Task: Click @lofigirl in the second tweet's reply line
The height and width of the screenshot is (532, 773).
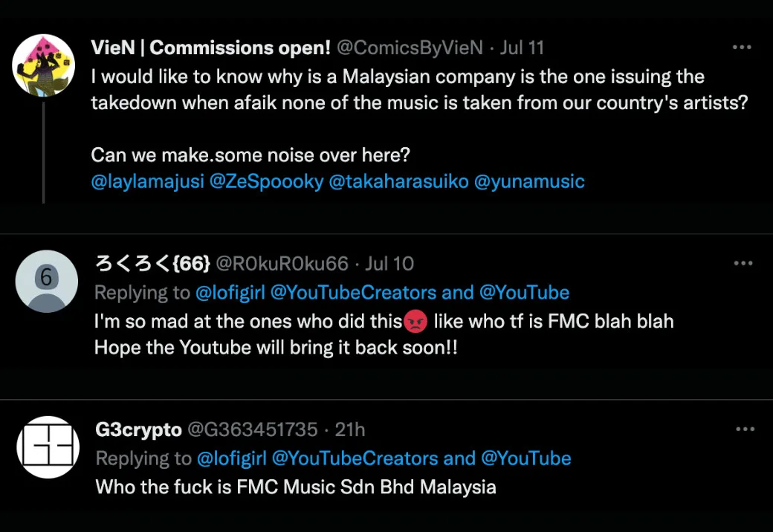Action: [x=230, y=293]
